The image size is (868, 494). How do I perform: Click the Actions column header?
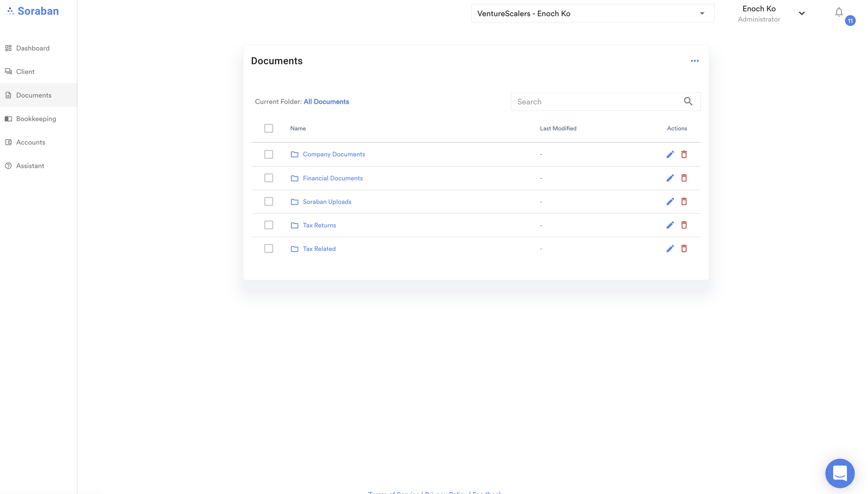[x=677, y=128]
